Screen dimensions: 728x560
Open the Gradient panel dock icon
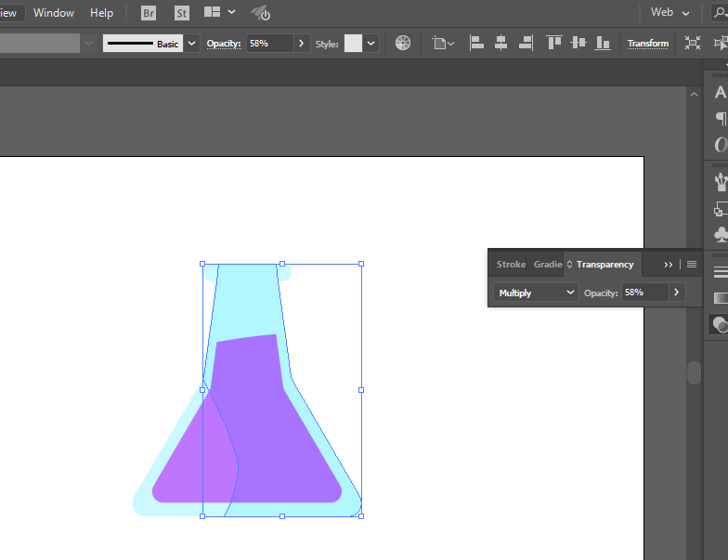click(721, 297)
